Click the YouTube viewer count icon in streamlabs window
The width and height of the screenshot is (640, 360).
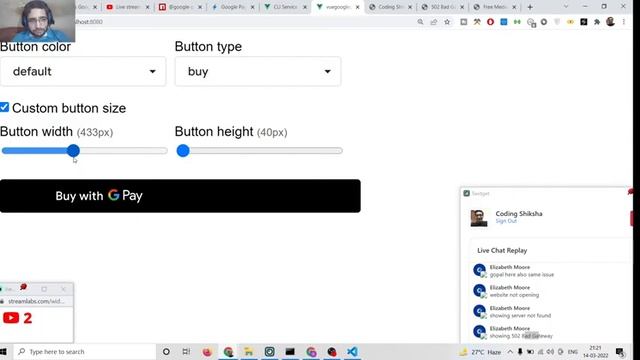11,318
